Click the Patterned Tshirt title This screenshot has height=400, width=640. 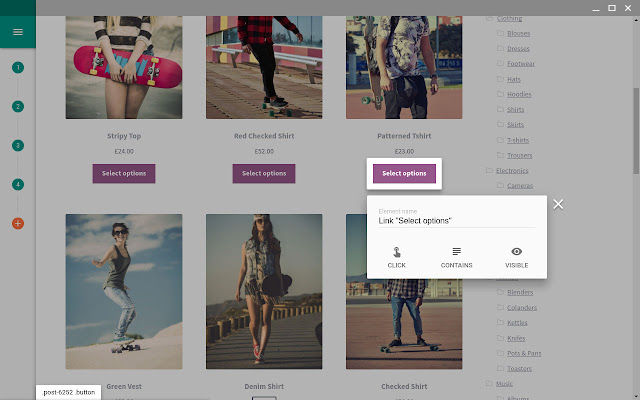[x=404, y=136]
